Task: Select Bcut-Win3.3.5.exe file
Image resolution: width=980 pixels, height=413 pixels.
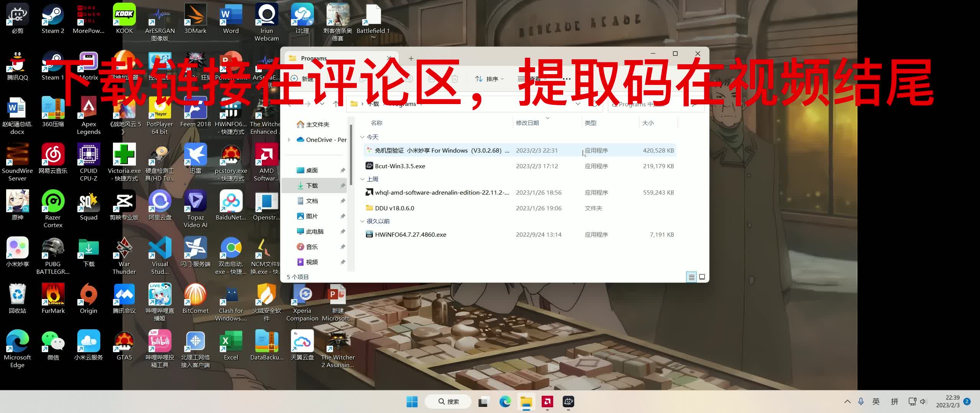Action: click(x=520, y=166)
